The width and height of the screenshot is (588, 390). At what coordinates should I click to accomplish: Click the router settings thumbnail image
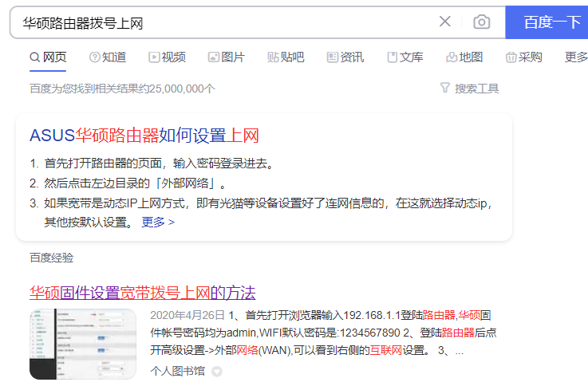coord(83,344)
